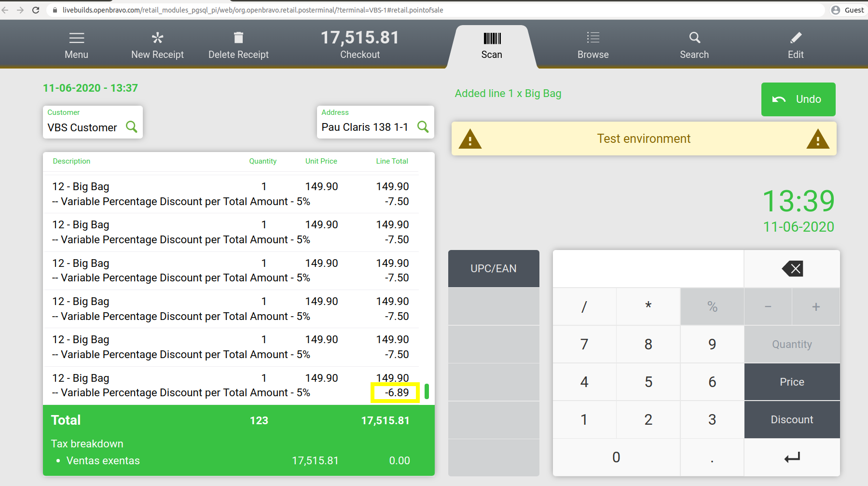Click the browser back arrow
This screenshot has width=868, height=486.
tap(6, 10)
